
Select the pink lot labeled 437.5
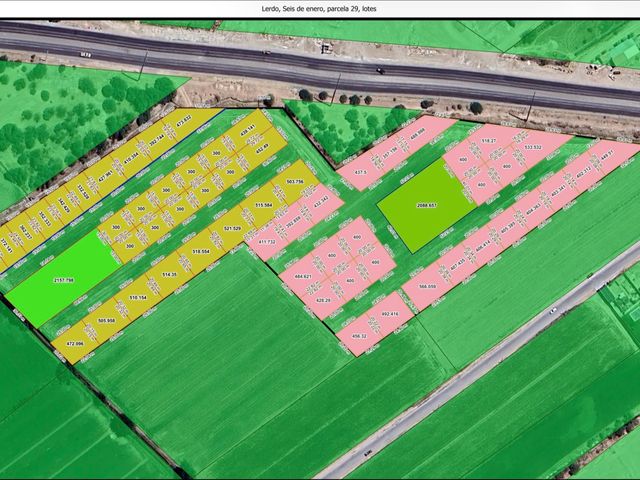pyautogui.click(x=361, y=173)
